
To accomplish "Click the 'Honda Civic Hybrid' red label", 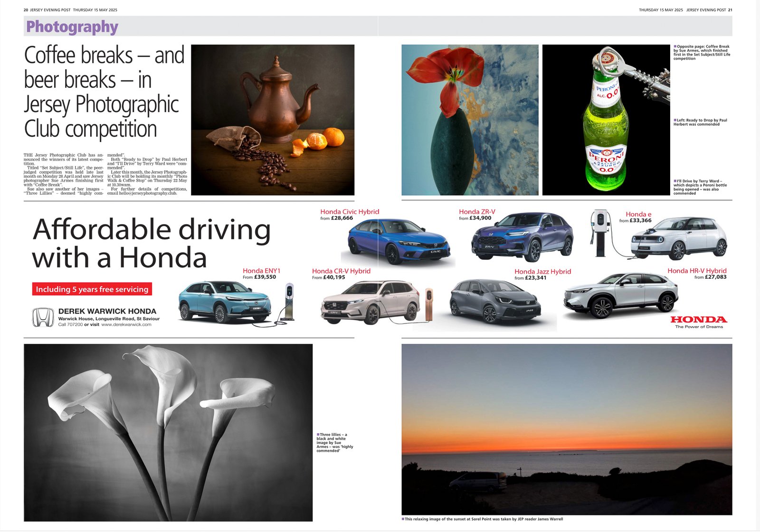I will point(350,212).
